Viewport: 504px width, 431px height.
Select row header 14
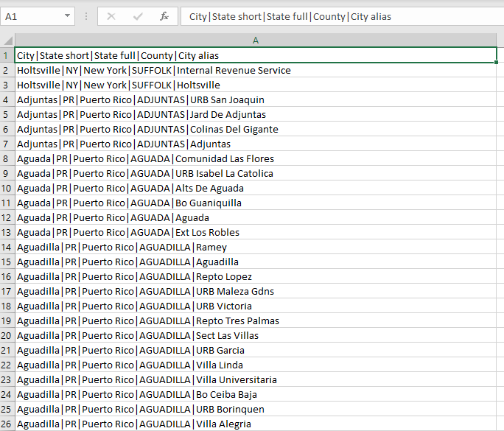[7, 247]
